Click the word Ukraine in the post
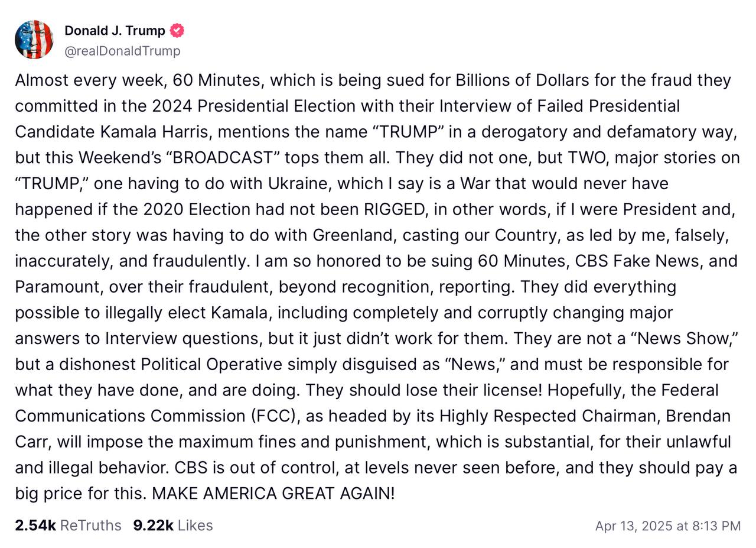This screenshot has width=756, height=548. point(300,183)
